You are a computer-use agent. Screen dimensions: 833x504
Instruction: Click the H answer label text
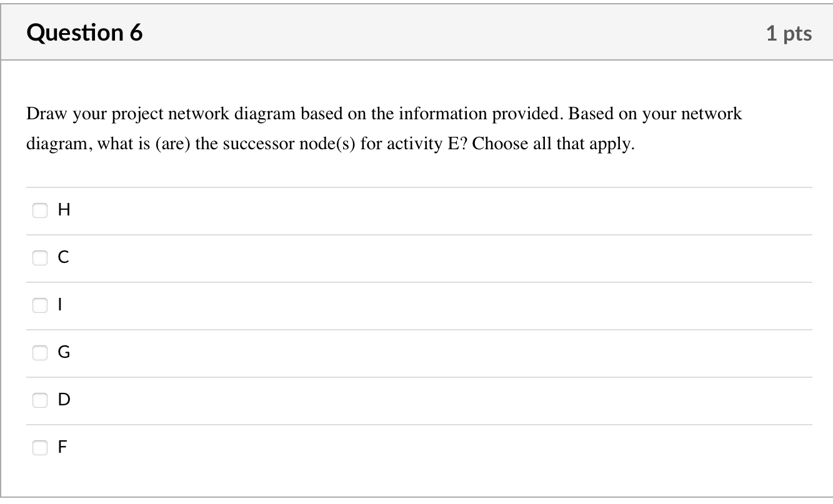[64, 211]
